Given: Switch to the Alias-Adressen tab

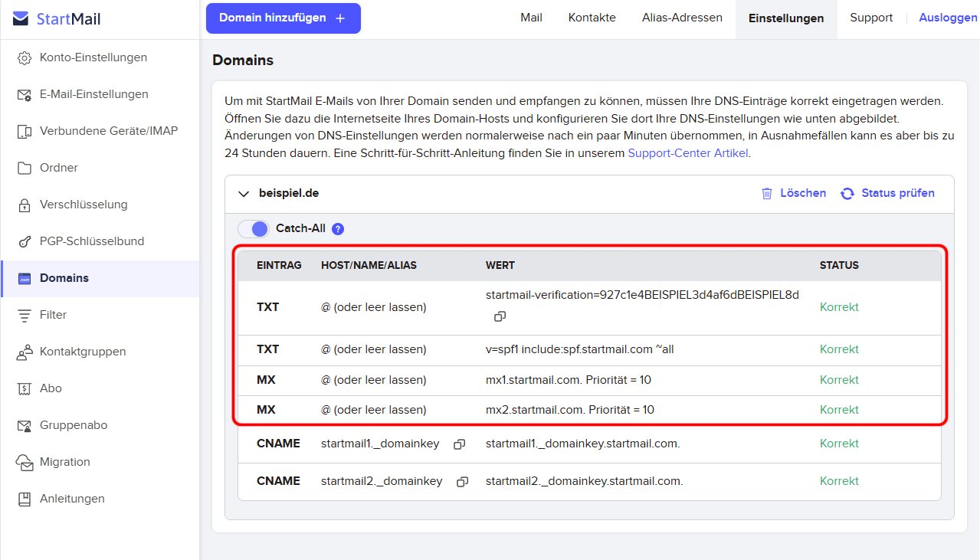Looking at the screenshot, I should point(682,18).
